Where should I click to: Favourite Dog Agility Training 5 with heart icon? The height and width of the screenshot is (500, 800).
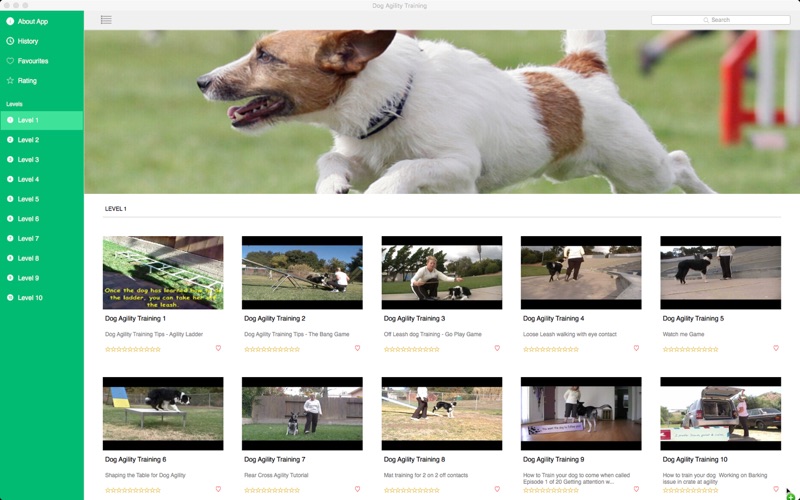tap(776, 348)
